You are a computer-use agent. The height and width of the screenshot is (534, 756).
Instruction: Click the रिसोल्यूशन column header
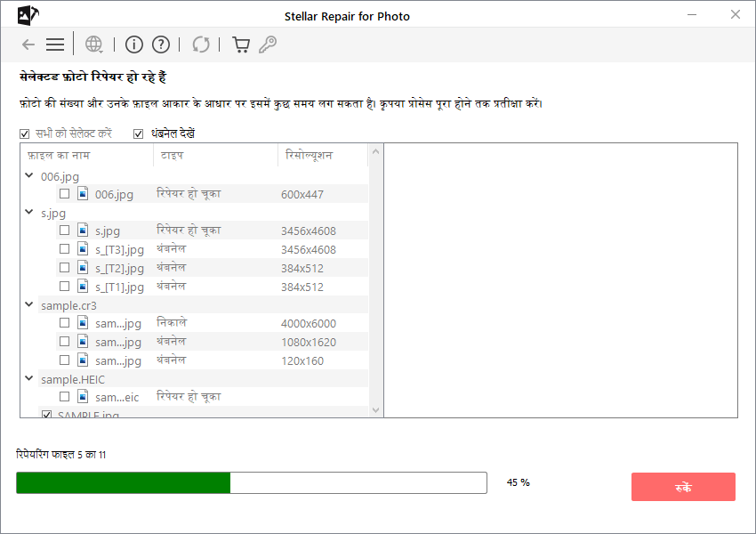pos(323,156)
